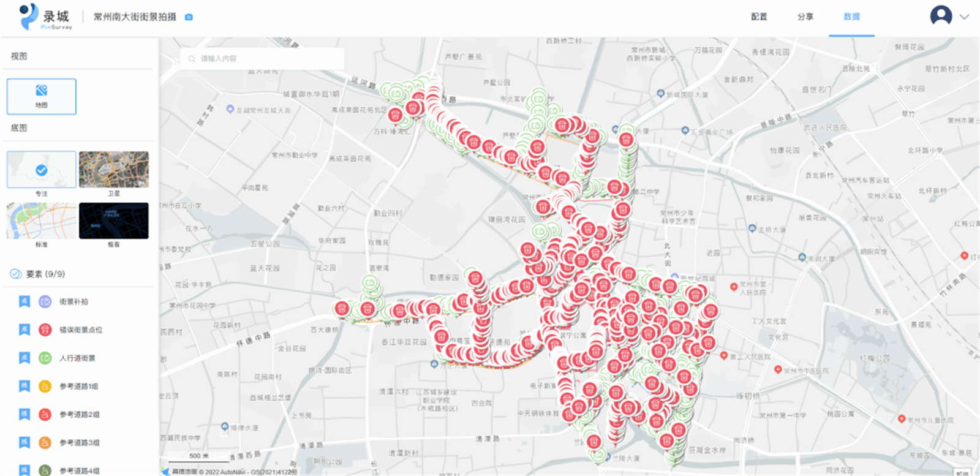The image size is (980, 476).
Task: Expand the account dropdown chevron
Action: pos(964,17)
